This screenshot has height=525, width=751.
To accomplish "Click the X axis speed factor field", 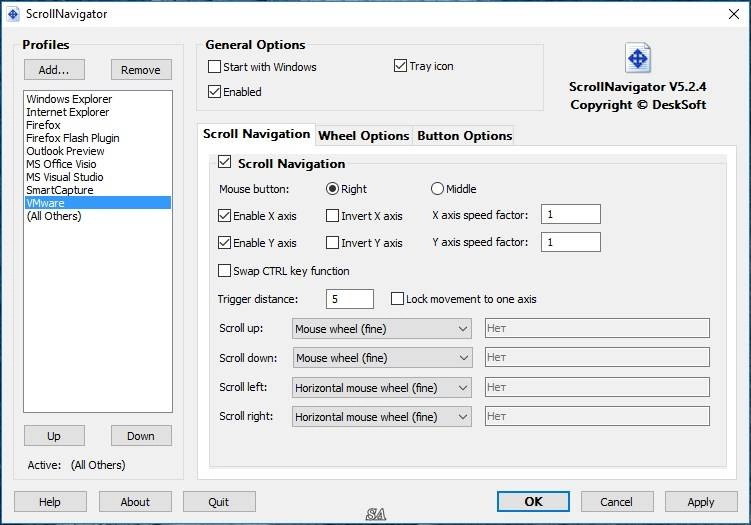I will 570,214.
